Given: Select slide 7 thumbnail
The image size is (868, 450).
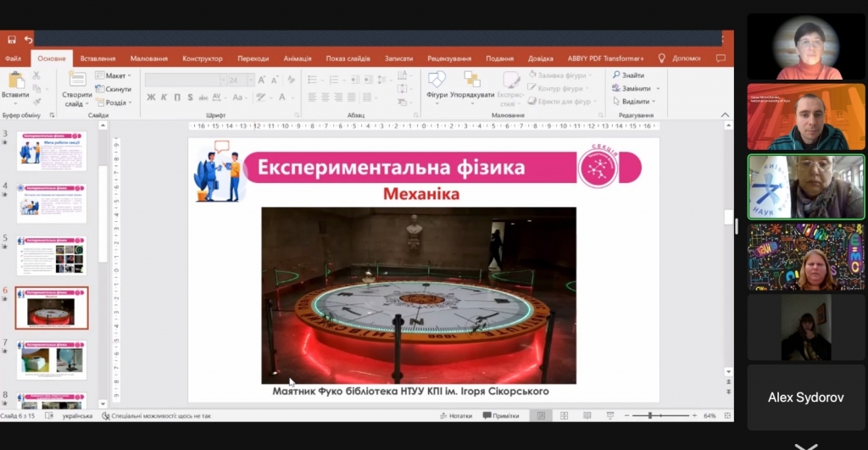Looking at the screenshot, I should 52,360.
